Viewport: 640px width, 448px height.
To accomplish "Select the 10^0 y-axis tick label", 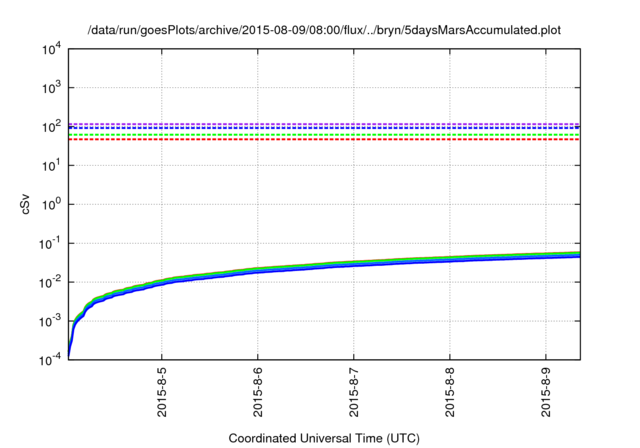I will click(51, 204).
